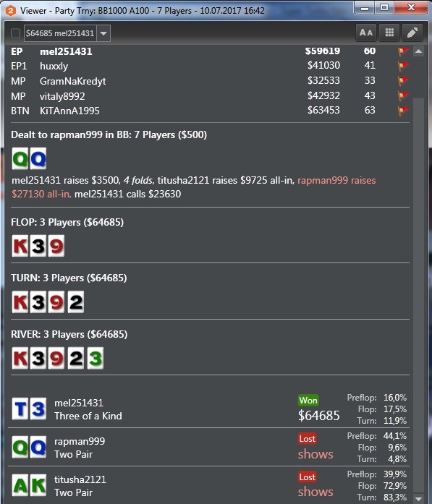Click shows link for titusha2121
432x504 pixels.
pos(315,492)
